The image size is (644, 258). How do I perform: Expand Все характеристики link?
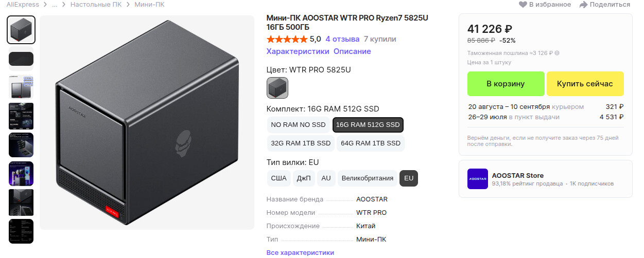(x=300, y=252)
